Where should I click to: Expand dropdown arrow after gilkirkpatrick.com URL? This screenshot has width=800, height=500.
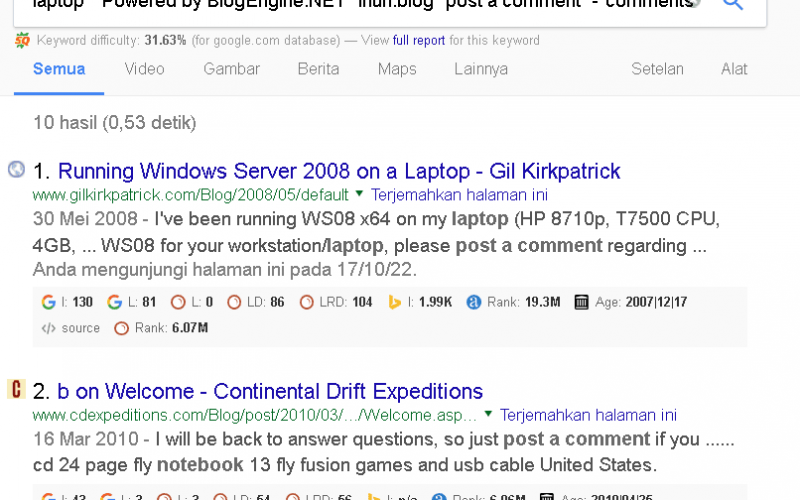[359, 193]
